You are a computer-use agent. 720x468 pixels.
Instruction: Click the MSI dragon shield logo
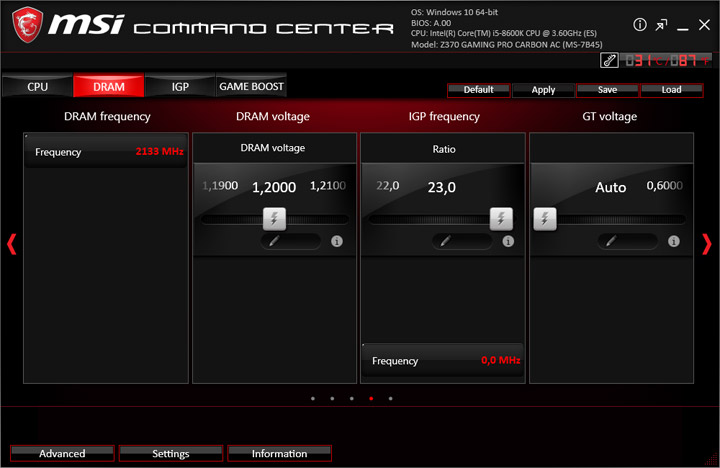28,25
